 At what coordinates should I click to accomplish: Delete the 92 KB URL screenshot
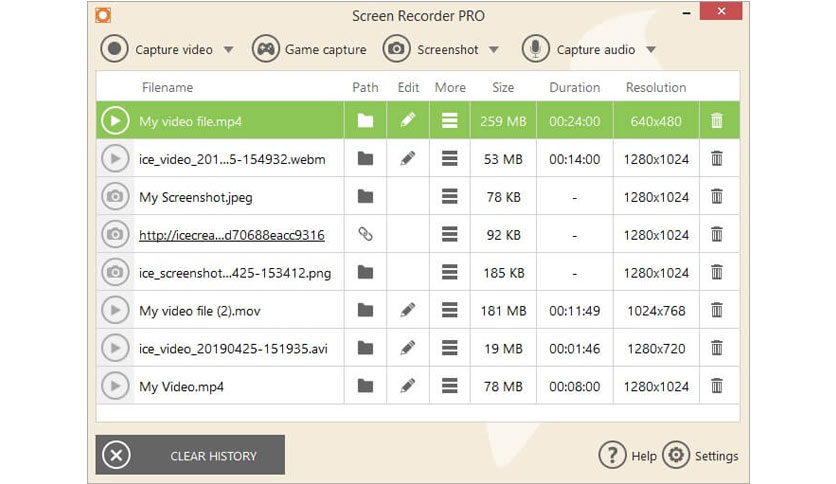[717, 234]
